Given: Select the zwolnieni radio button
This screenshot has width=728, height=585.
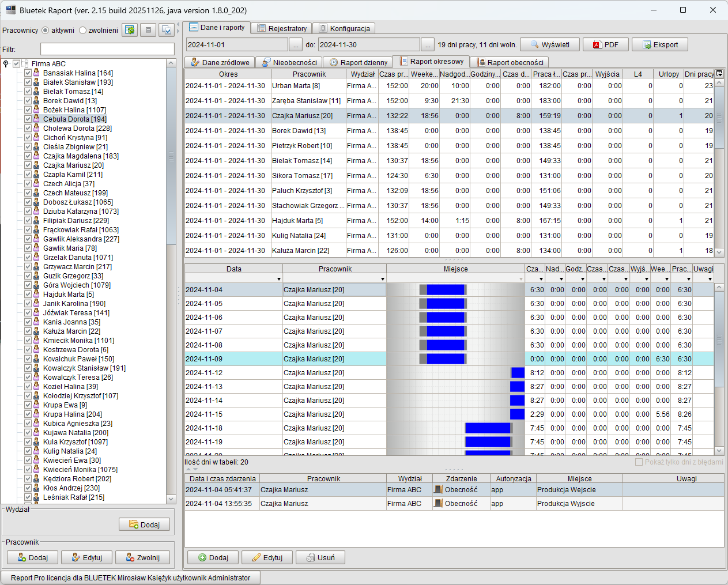Looking at the screenshot, I should [83, 31].
